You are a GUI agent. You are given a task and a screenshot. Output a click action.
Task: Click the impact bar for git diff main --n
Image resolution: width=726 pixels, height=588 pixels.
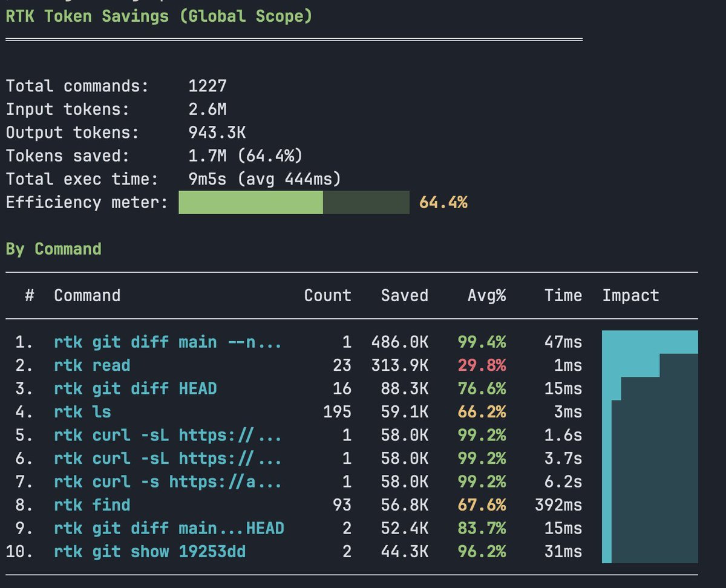pyautogui.click(x=650, y=342)
